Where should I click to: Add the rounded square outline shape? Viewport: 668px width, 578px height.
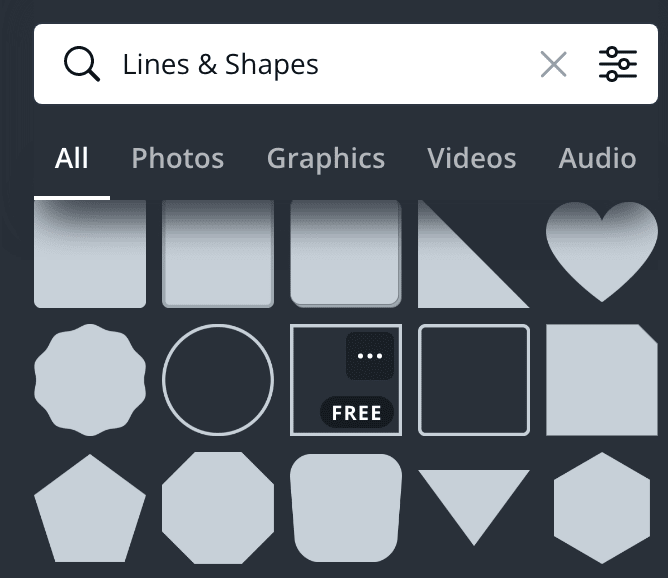[474, 380]
